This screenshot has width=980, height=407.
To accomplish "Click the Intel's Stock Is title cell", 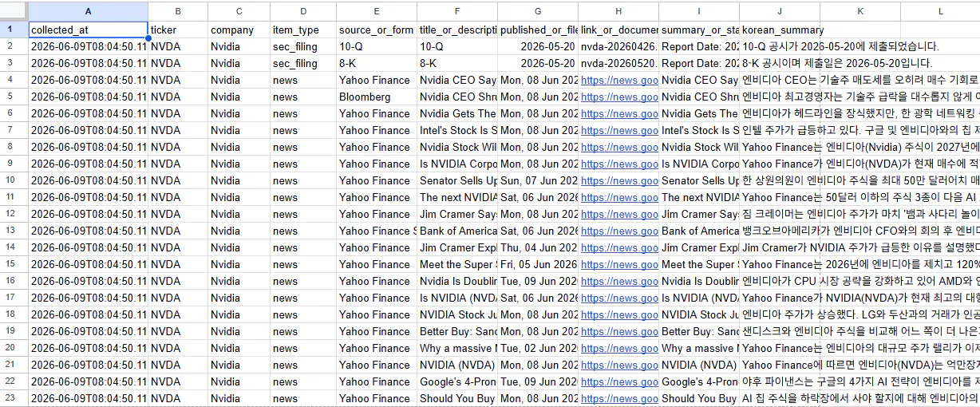I will (457, 130).
